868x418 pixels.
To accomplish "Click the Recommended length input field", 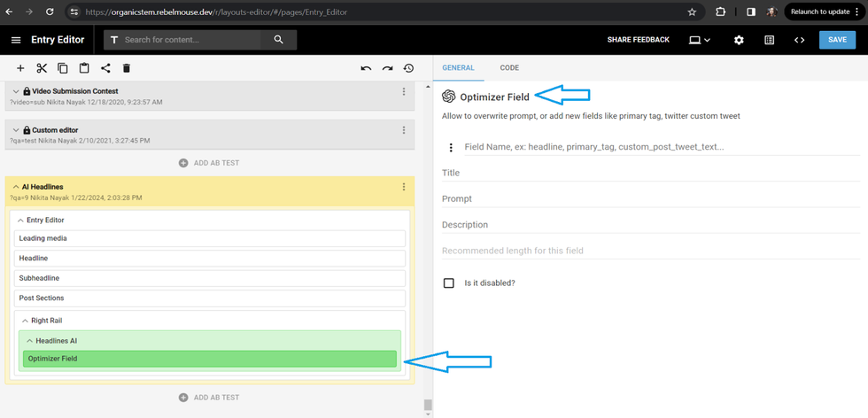I will pyautogui.click(x=650, y=251).
